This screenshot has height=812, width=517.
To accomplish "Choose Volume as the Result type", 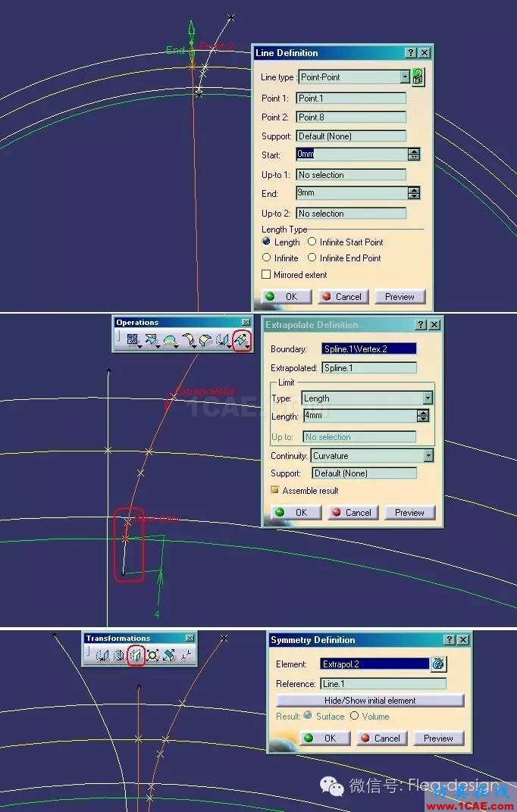I will [354, 716].
